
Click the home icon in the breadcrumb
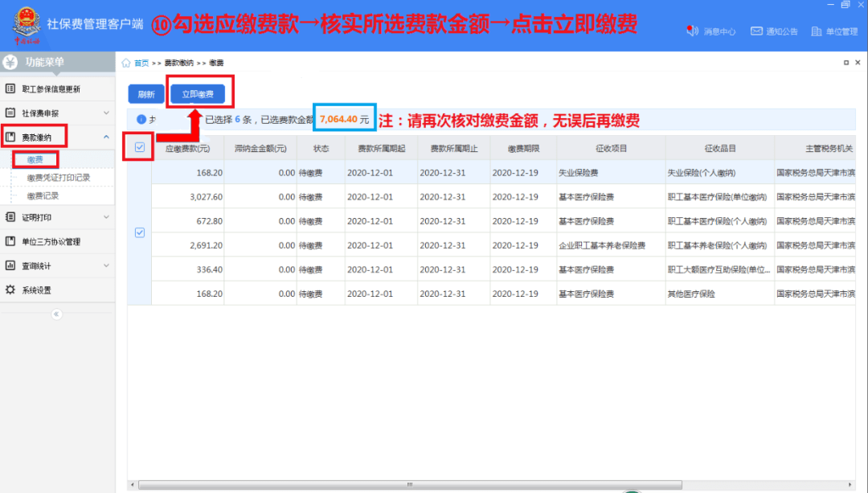126,61
